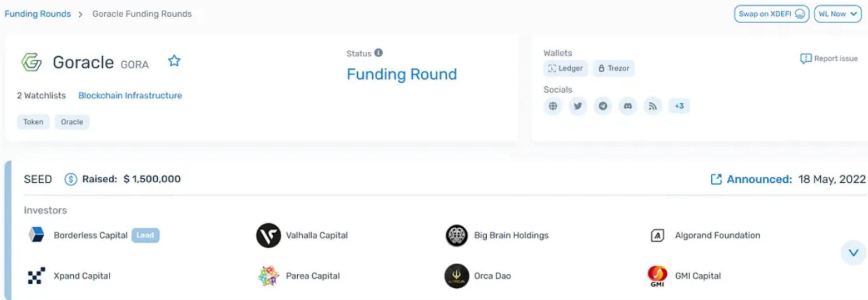Open the Twitter social icon
The image size is (868, 300).
pos(578,106)
